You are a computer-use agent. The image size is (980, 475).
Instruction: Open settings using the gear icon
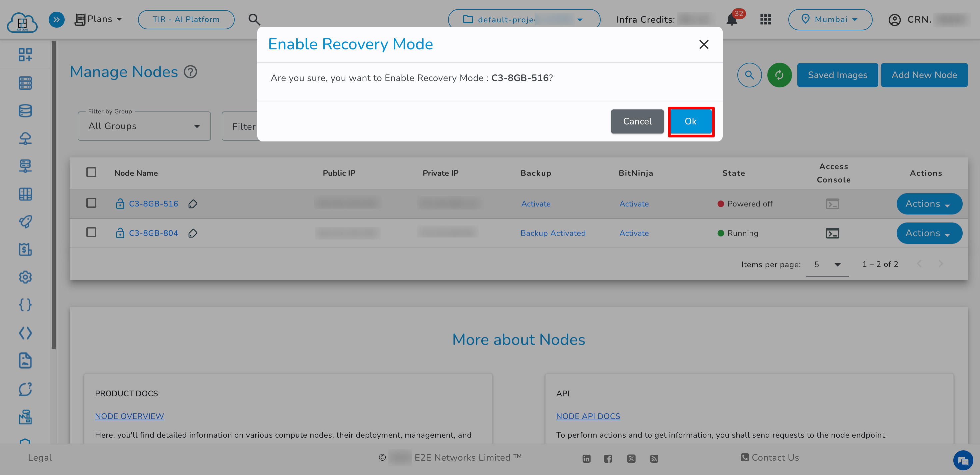point(25,277)
